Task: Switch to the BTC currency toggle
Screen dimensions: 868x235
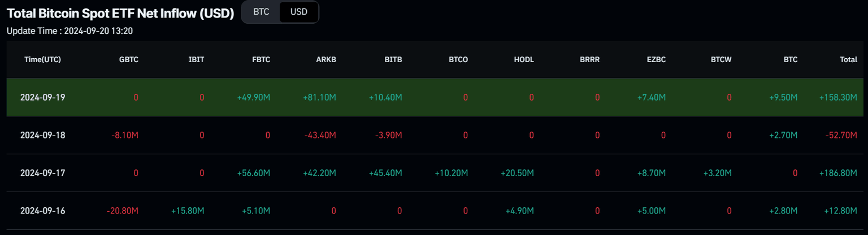Action: (x=261, y=12)
